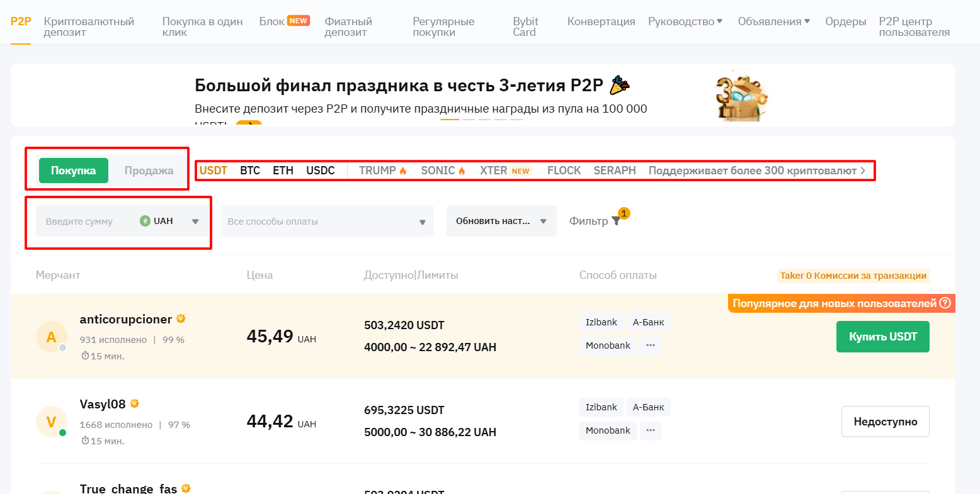Screen dimensions: 980x494
Task: Open merchant True_change_fas's profile
Action: pyautogui.click(x=128, y=489)
